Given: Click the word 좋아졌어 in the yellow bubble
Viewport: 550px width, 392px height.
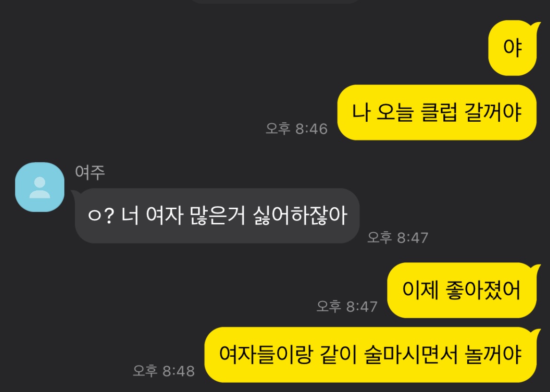Looking at the screenshot, I should click(x=483, y=290).
